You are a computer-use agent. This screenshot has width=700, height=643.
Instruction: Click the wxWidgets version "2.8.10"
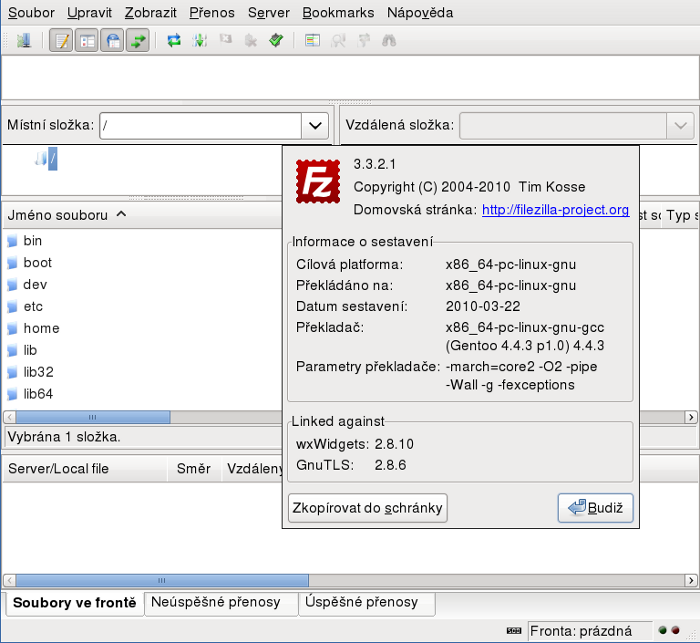[x=394, y=444]
